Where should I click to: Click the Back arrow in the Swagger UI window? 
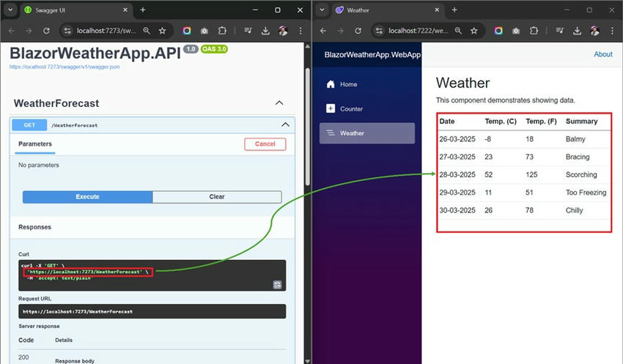[x=12, y=31]
